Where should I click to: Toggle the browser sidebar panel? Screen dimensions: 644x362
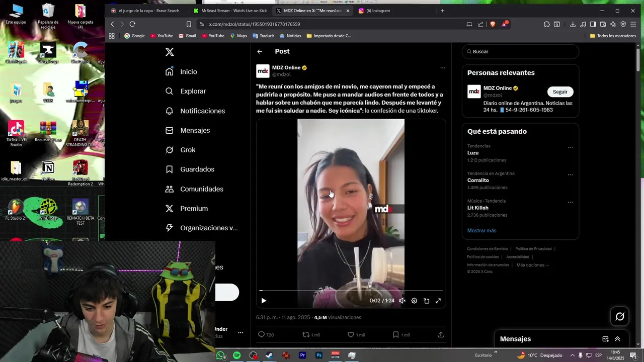pos(593,24)
